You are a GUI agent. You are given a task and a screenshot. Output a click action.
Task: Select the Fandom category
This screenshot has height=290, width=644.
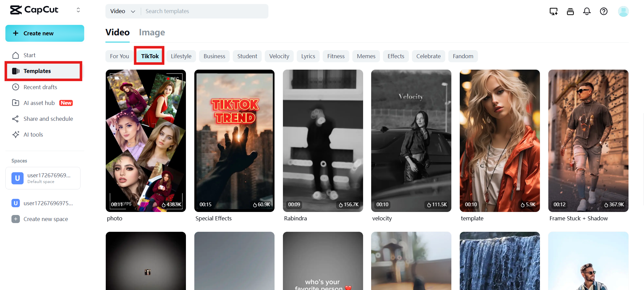coord(463,56)
